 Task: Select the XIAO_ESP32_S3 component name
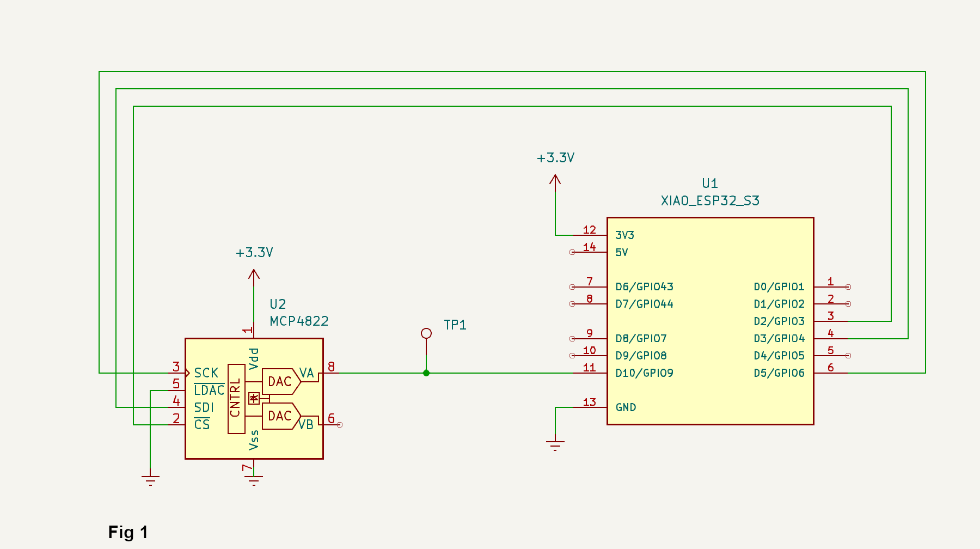click(x=710, y=201)
